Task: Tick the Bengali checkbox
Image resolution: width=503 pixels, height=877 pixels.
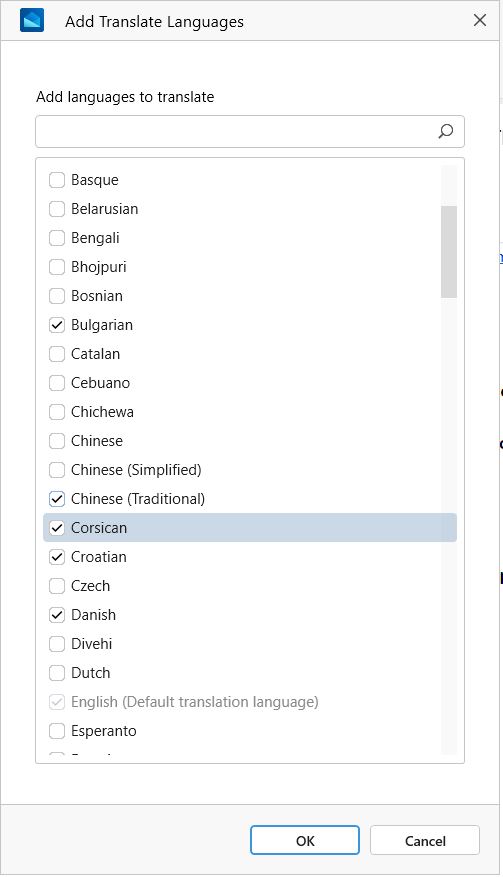Action: coord(57,238)
